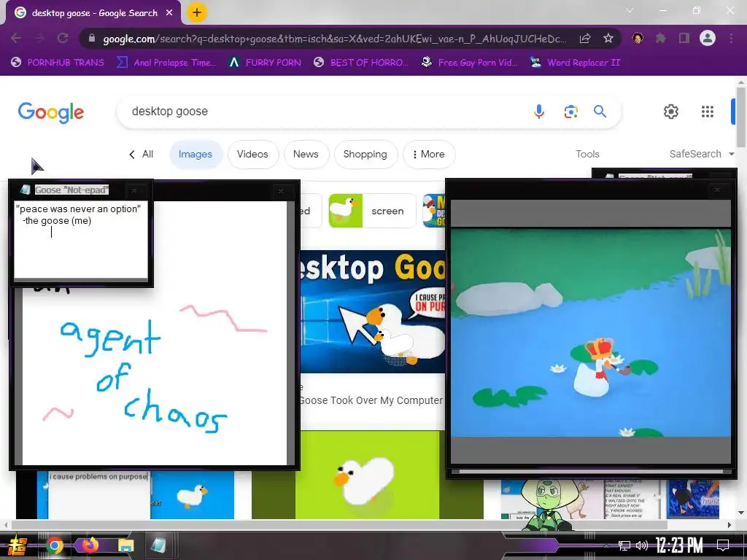Open the Word Replacer II bookmark
Screen dimensions: 747x560
point(576,63)
